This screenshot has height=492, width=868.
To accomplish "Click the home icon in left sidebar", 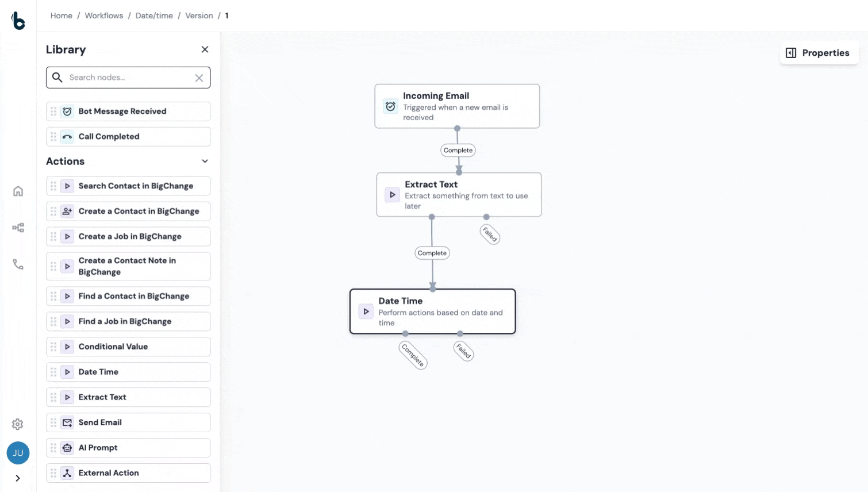I will pyautogui.click(x=18, y=191).
